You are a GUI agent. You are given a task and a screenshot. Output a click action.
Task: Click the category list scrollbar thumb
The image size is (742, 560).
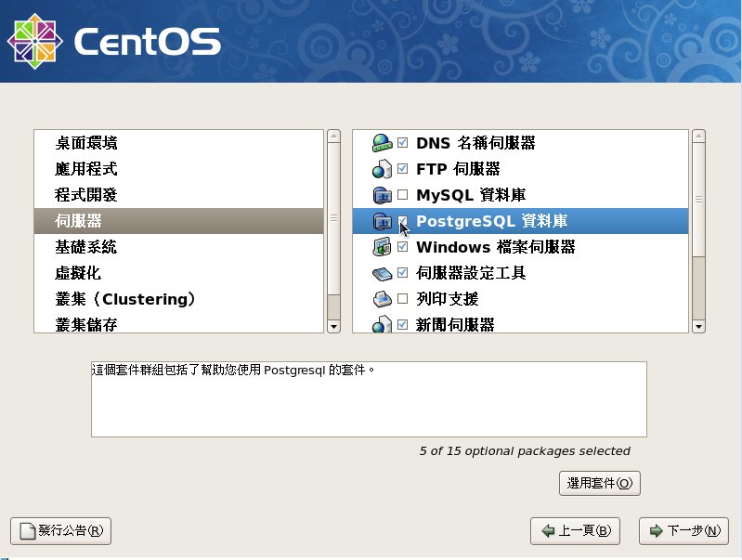[x=333, y=218]
